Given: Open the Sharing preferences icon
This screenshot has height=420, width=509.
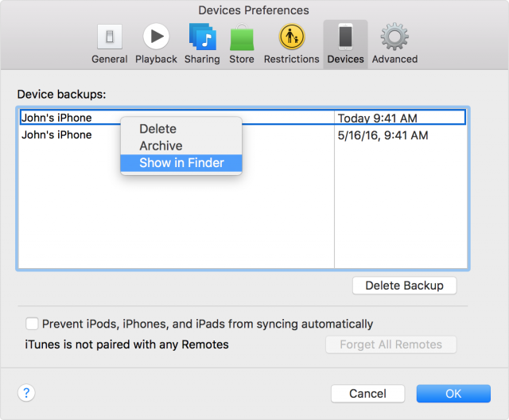Looking at the screenshot, I should coord(202,37).
